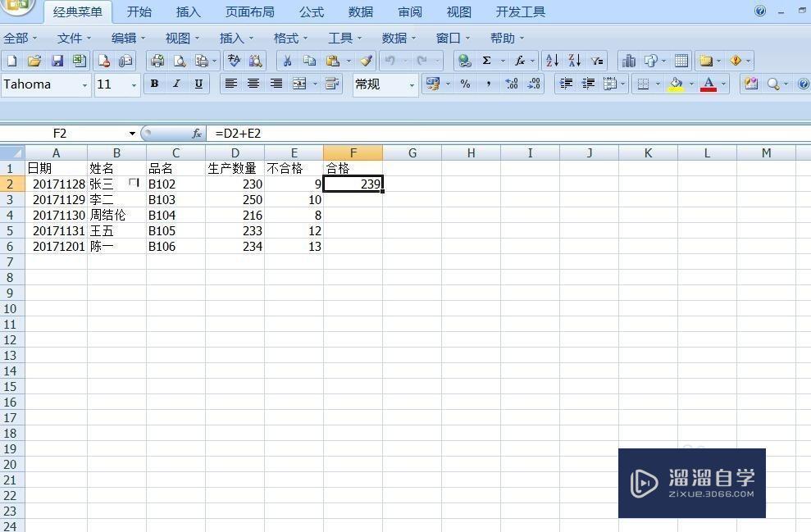Toggle underline formatting

[198, 84]
